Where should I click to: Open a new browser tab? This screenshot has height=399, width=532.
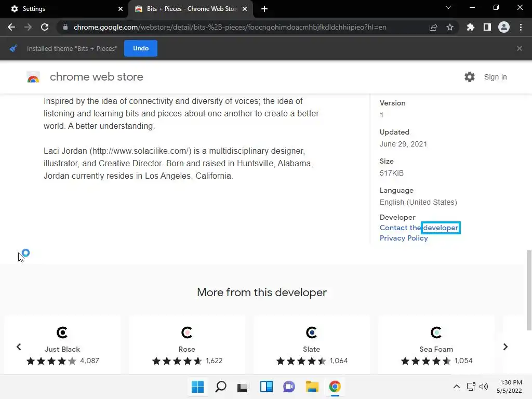(x=264, y=9)
